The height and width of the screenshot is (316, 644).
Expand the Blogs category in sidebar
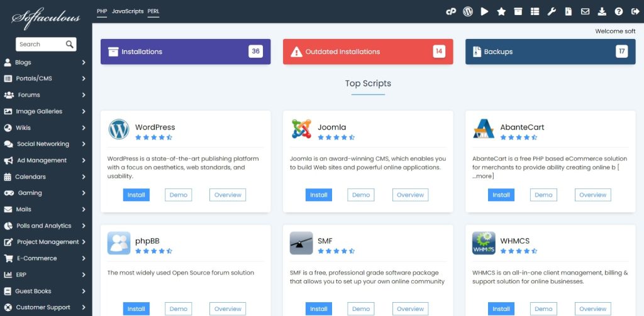(44, 62)
